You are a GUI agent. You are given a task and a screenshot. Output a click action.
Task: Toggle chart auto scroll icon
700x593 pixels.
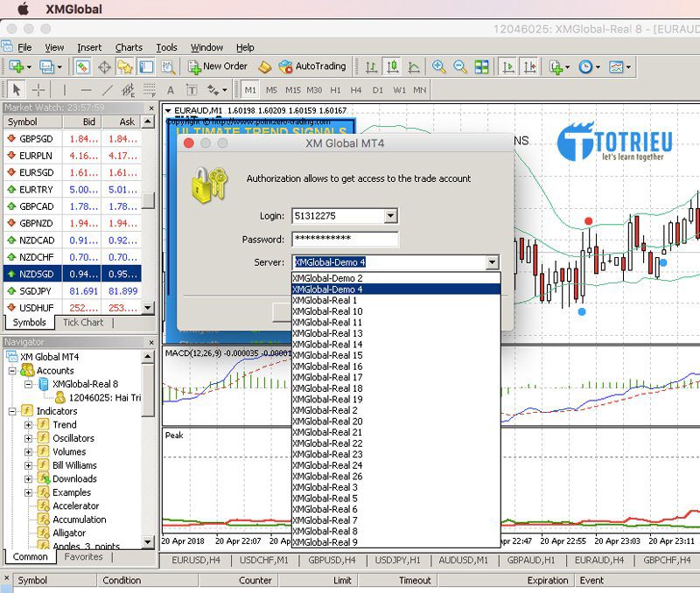[x=508, y=67]
